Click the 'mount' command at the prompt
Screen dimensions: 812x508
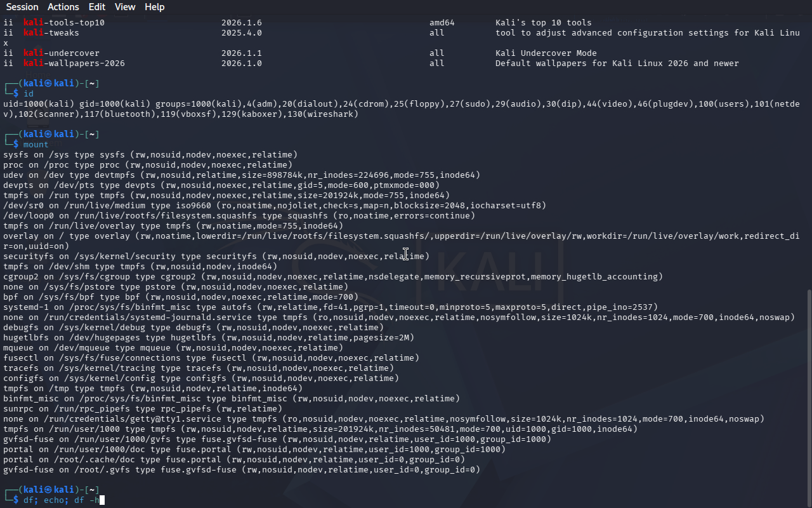[x=36, y=145]
